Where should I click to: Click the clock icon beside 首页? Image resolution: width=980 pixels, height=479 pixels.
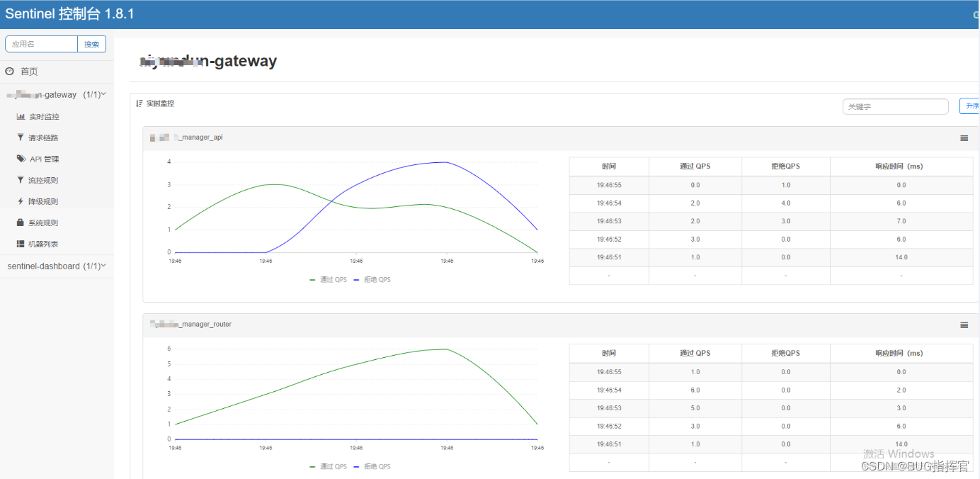pos(10,72)
